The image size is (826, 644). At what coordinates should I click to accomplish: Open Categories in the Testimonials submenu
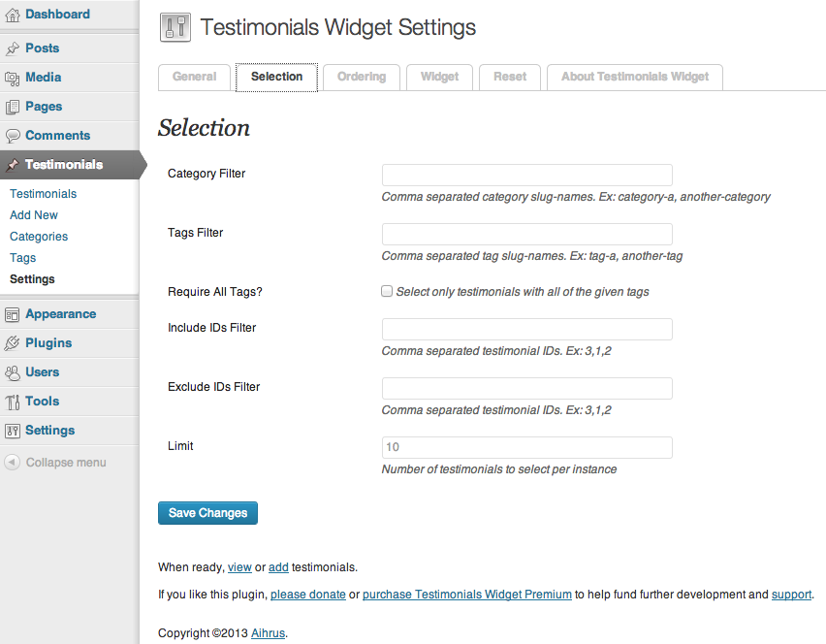point(39,237)
